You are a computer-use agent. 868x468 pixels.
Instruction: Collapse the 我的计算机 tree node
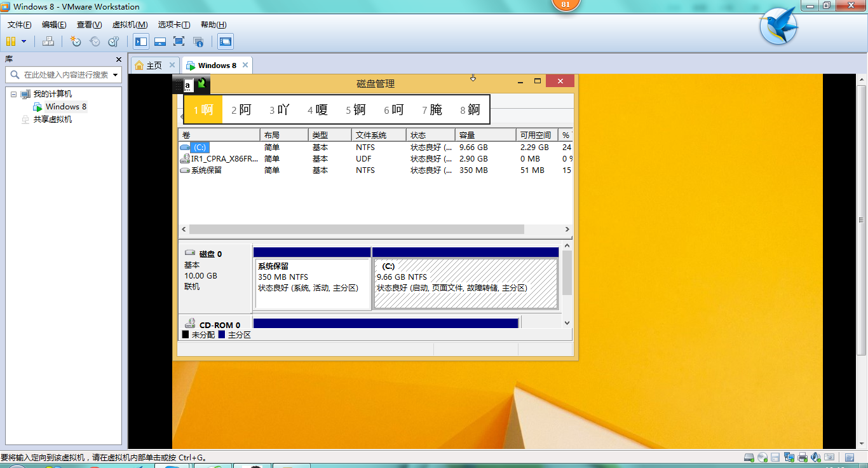pyautogui.click(x=13, y=94)
